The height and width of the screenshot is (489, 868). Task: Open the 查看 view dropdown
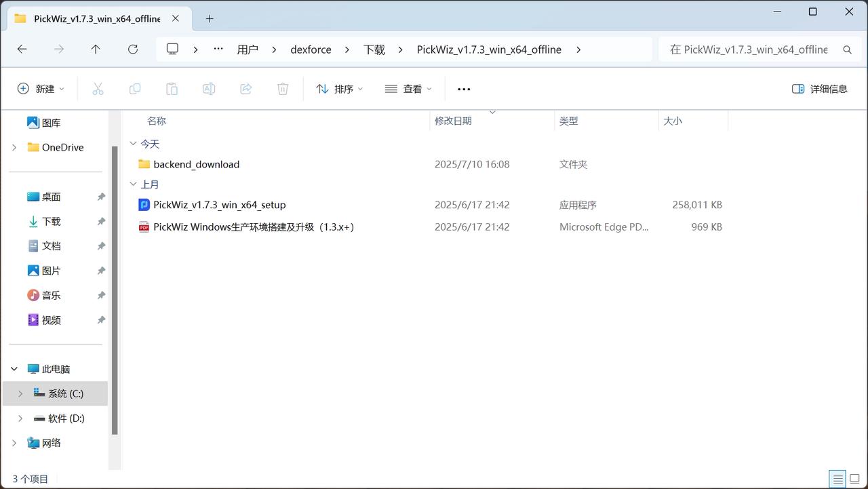pyautogui.click(x=408, y=89)
